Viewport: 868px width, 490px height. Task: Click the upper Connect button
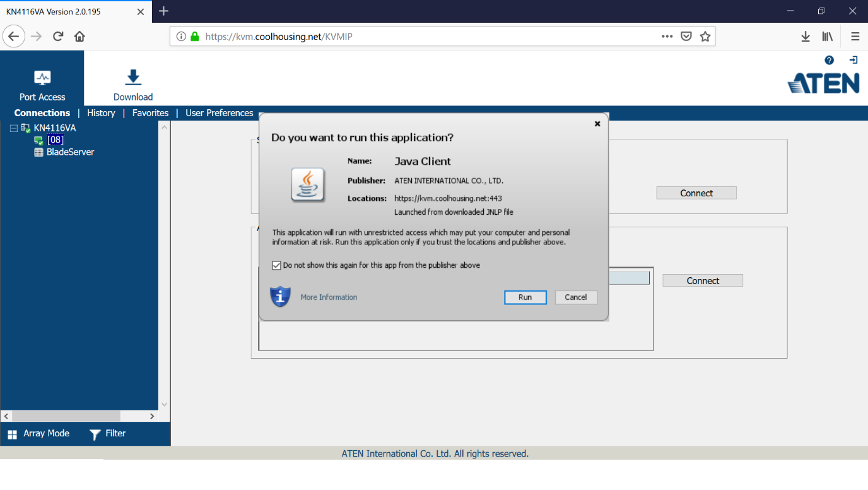[696, 193]
